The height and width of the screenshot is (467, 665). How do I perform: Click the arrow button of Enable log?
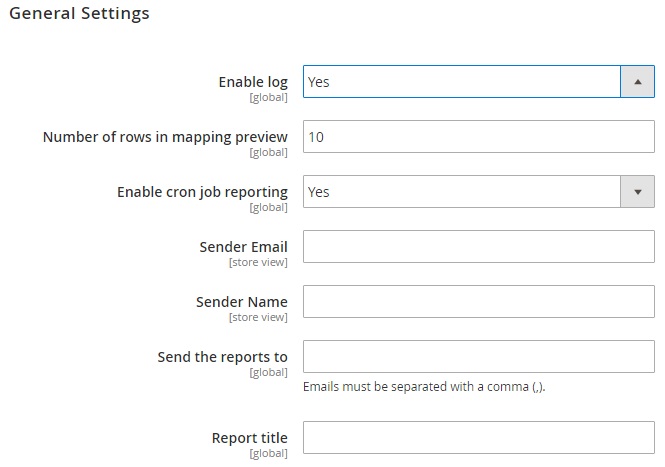tap(637, 82)
